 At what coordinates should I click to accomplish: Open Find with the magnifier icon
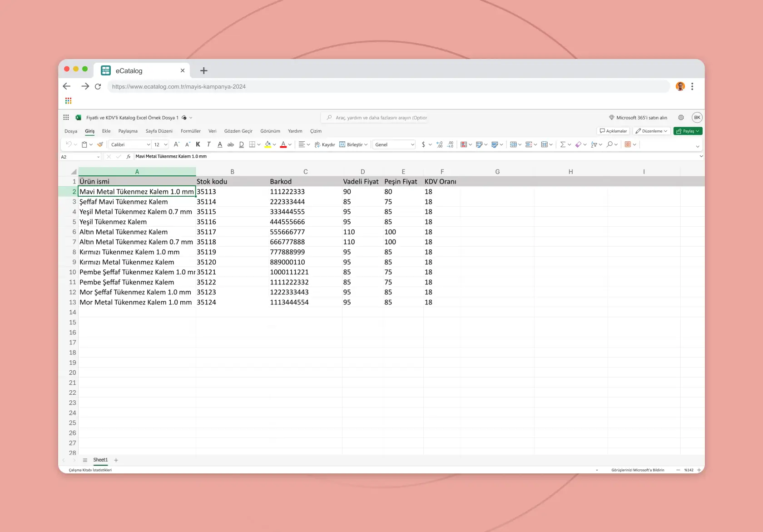click(x=609, y=144)
